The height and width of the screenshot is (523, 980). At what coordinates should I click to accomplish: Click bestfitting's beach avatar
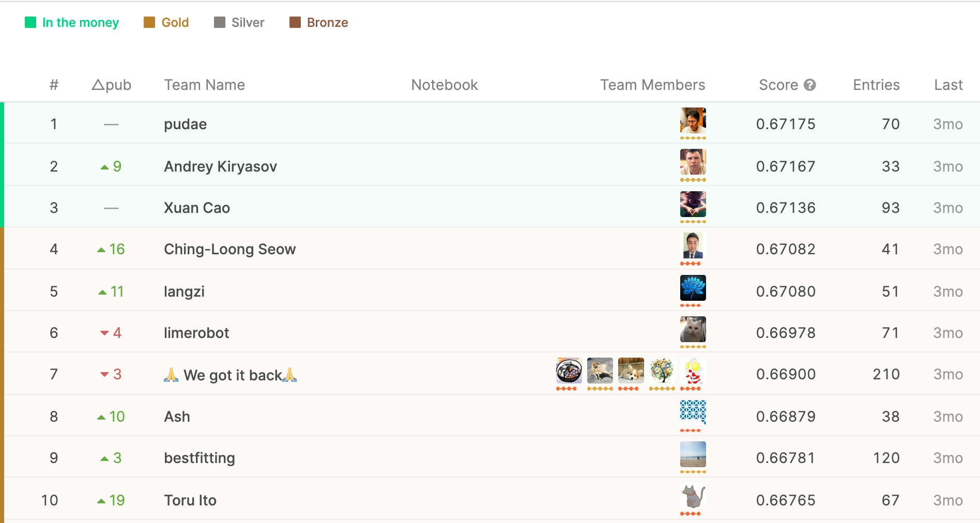tap(693, 454)
